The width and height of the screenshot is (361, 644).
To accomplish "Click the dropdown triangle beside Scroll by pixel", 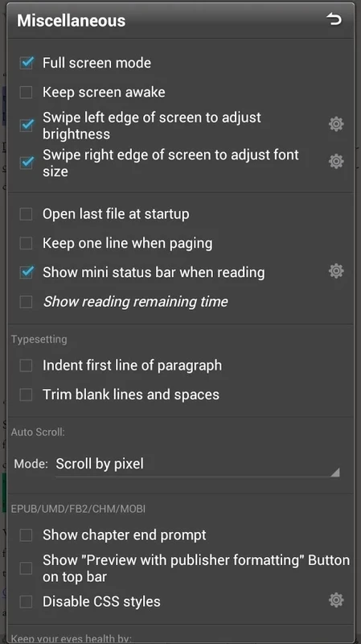I will (x=335, y=472).
